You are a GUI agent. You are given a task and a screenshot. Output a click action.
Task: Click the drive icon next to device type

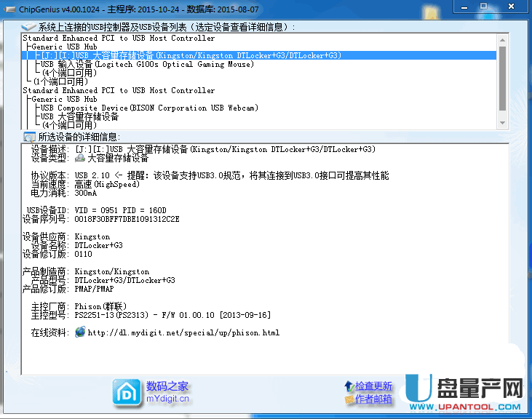click(80, 158)
